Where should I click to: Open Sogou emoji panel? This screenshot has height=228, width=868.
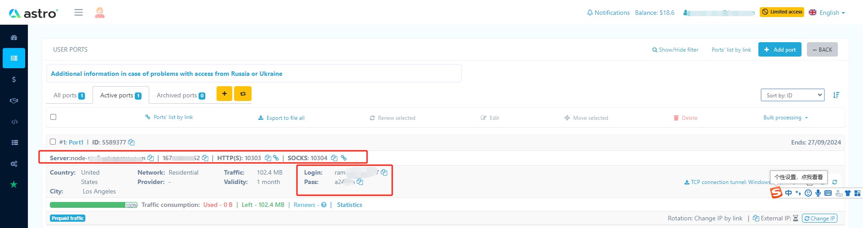pos(808,193)
